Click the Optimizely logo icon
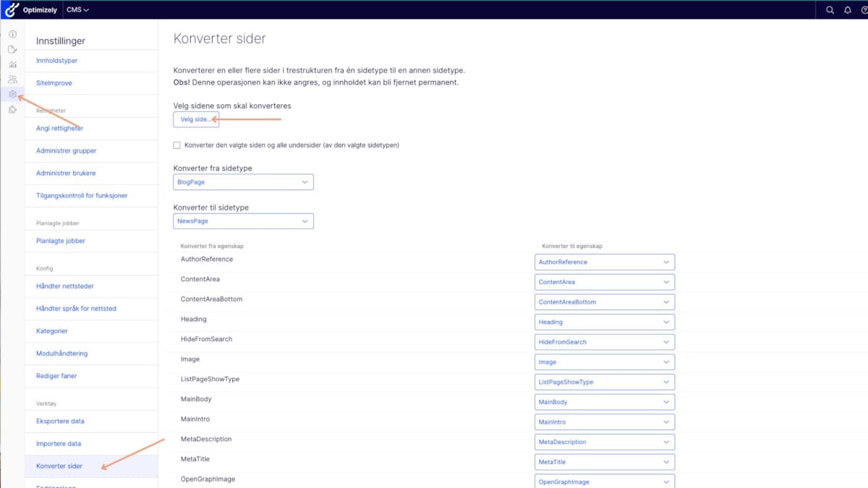 [12, 9]
